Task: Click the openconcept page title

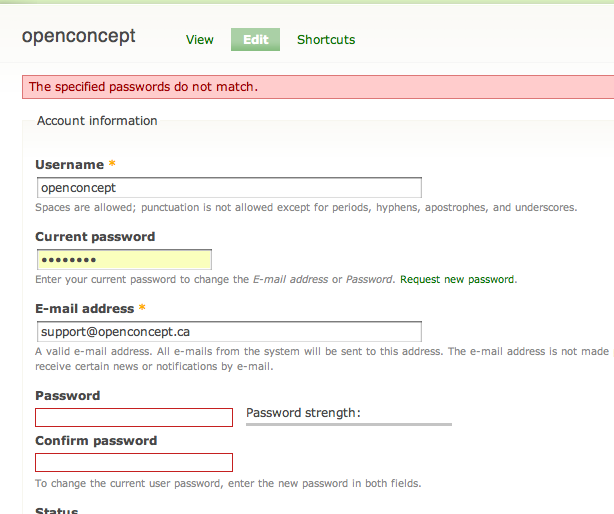Action: click(78, 37)
